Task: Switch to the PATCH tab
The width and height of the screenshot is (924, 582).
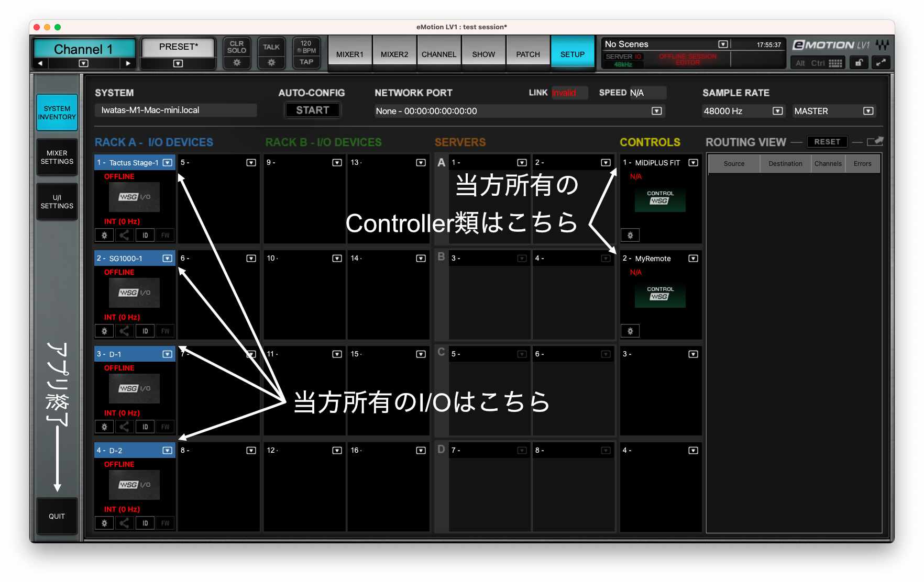Action: pyautogui.click(x=527, y=54)
